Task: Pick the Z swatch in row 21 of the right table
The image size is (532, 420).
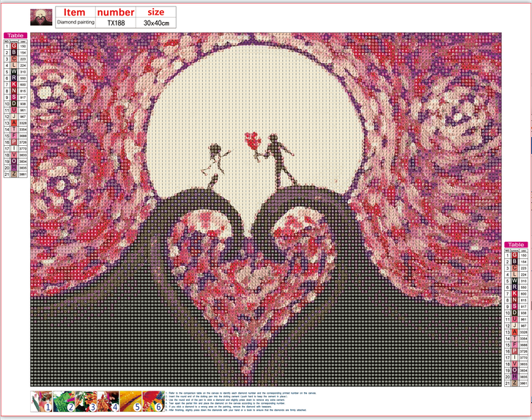Action: (514, 383)
